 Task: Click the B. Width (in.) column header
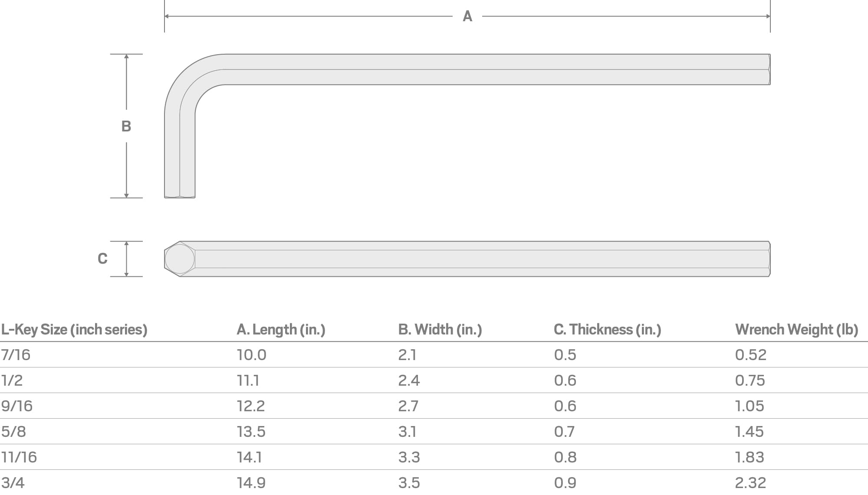440,330
